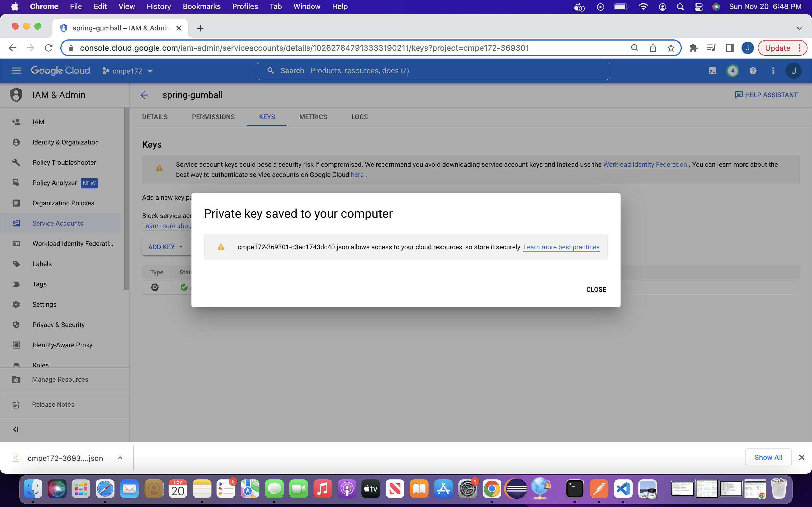
Task: Open the Chrome extensions puzzle icon
Action: 693,48
